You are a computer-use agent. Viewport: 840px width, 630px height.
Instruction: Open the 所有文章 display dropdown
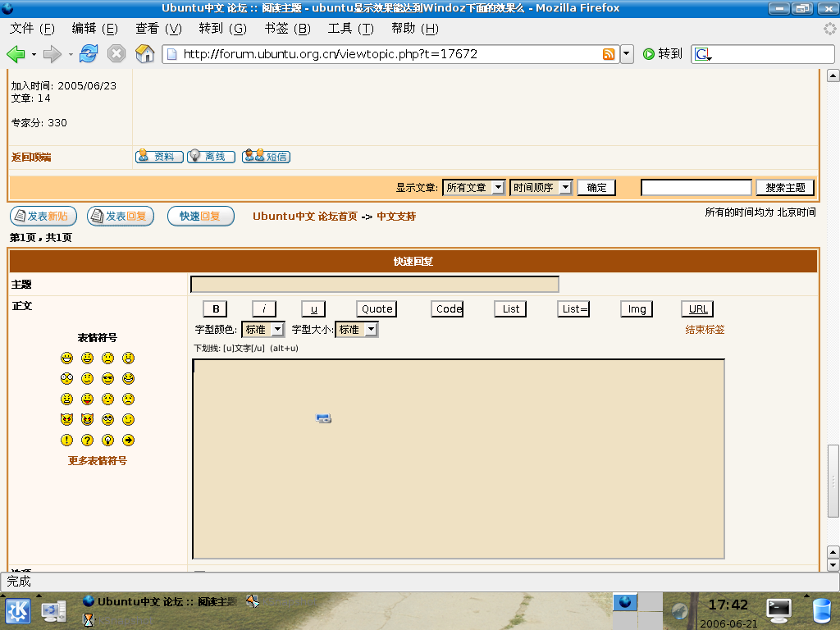click(473, 188)
